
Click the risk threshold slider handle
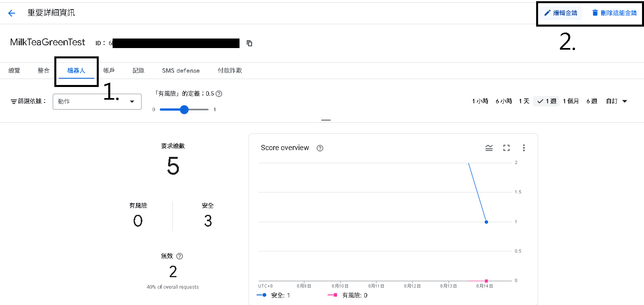[x=184, y=110]
